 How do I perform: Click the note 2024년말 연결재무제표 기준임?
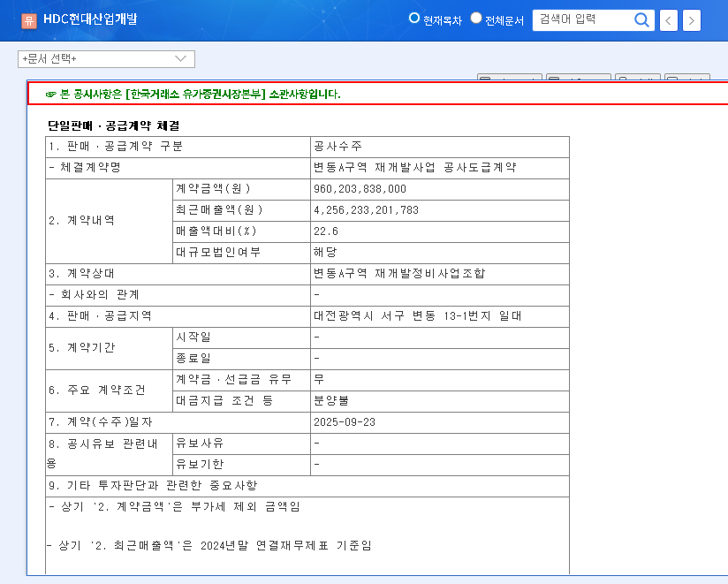pos(209,545)
